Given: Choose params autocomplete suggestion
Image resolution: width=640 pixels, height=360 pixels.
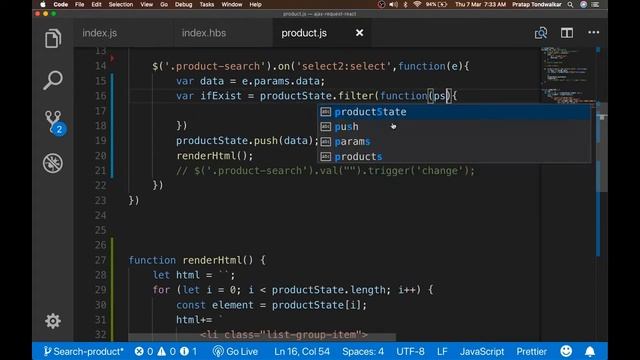Looking at the screenshot, I should (x=454, y=142).
